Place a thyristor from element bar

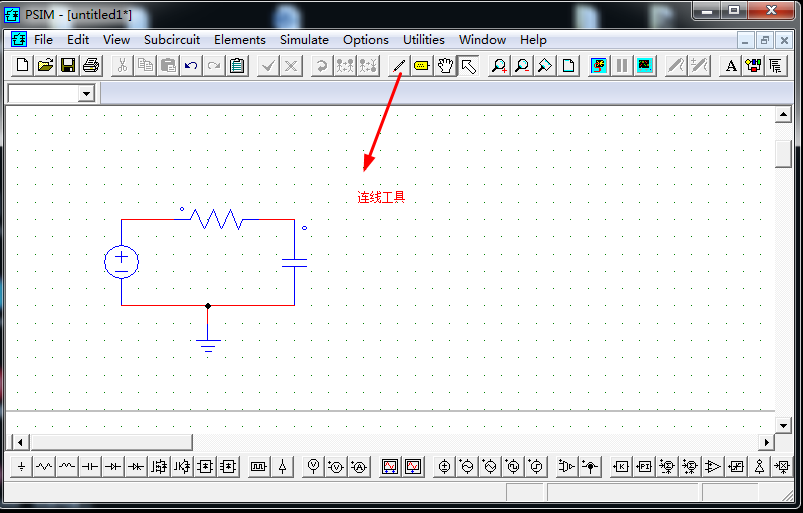(x=136, y=466)
